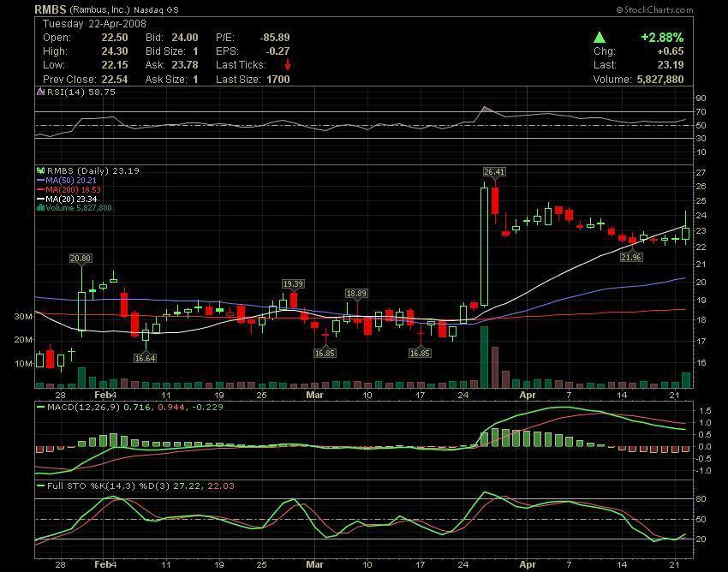This screenshot has height=572, width=728.
Task: Click the RSI 70 level axis label
Action: click(701, 112)
